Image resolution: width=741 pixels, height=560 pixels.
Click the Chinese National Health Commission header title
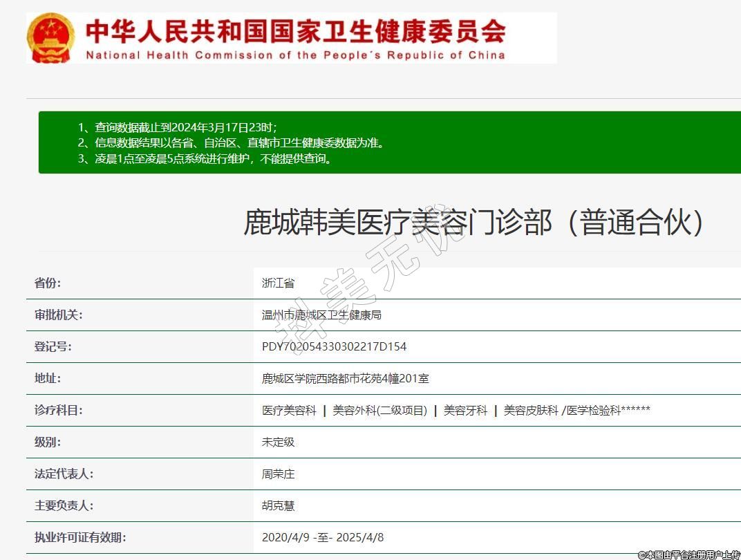(x=296, y=30)
